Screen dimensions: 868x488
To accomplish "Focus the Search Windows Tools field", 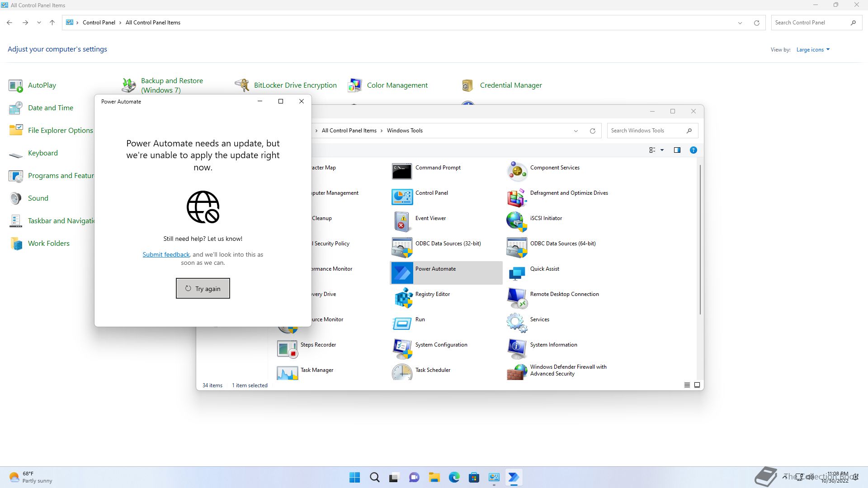I will click(652, 131).
